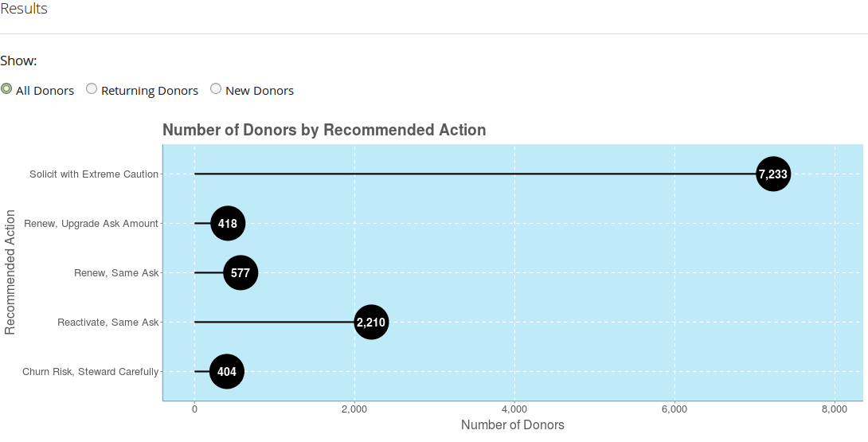
Task: Select the 577 data bubble
Action: [240, 273]
